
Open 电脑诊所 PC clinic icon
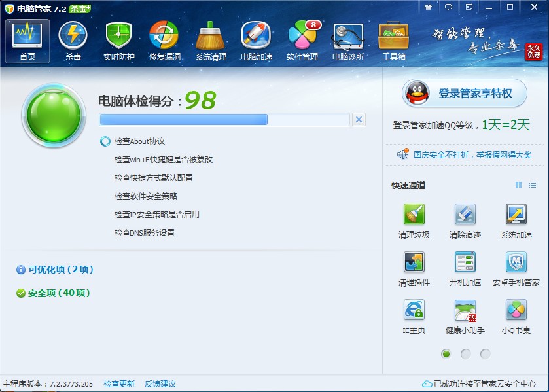point(348,41)
